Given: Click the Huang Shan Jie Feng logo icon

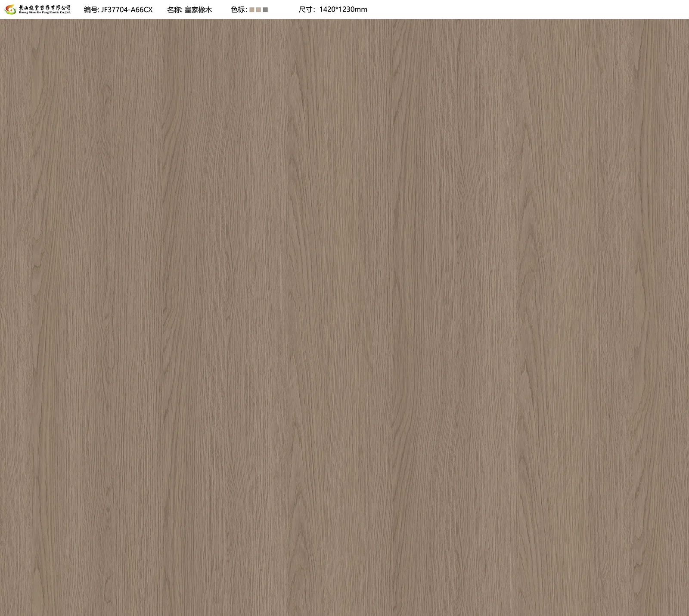Looking at the screenshot, I should coord(9,9).
